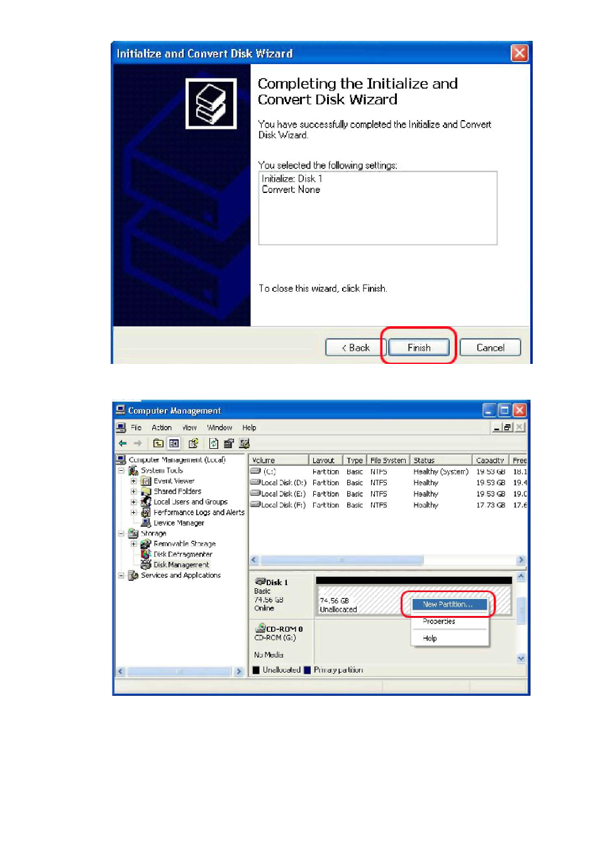The image size is (600, 868).
Task: Expand the Event Viewer node
Action: 133,481
